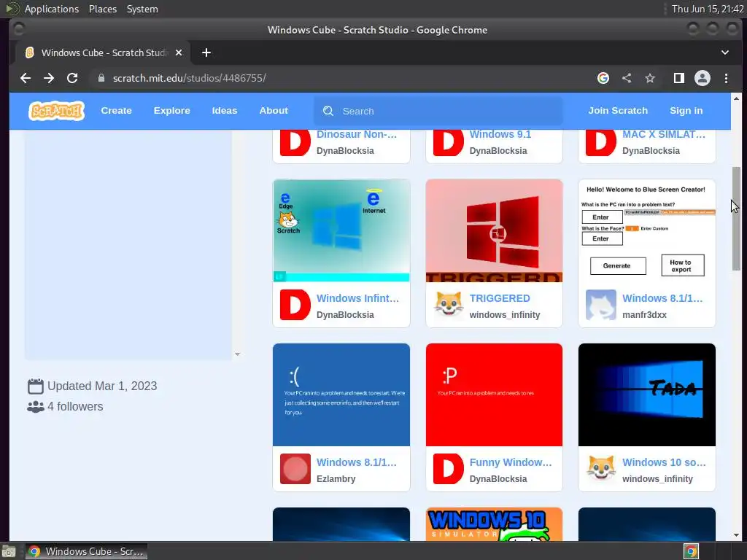The height and width of the screenshot is (560, 747).
Task: Open DynaBlocksia avatar on Dinosaur Non-... card
Action: click(295, 143)
